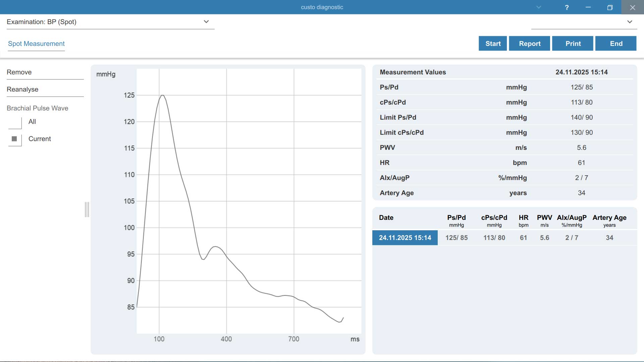The image size is (644, 362).
Task: Click the Limit Ps/Pd value 140/ 90
Action: (582, 117)
